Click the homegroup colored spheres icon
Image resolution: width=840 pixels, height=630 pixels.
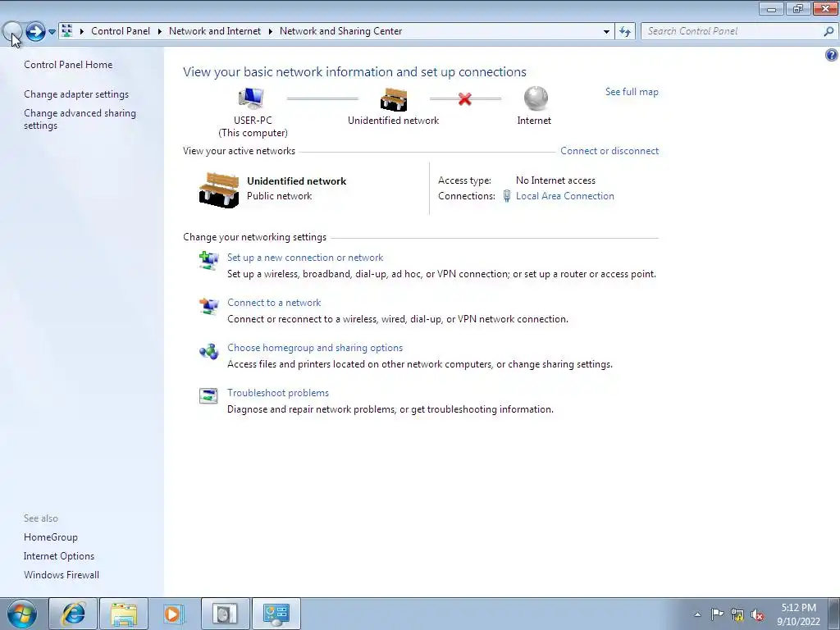208,351
